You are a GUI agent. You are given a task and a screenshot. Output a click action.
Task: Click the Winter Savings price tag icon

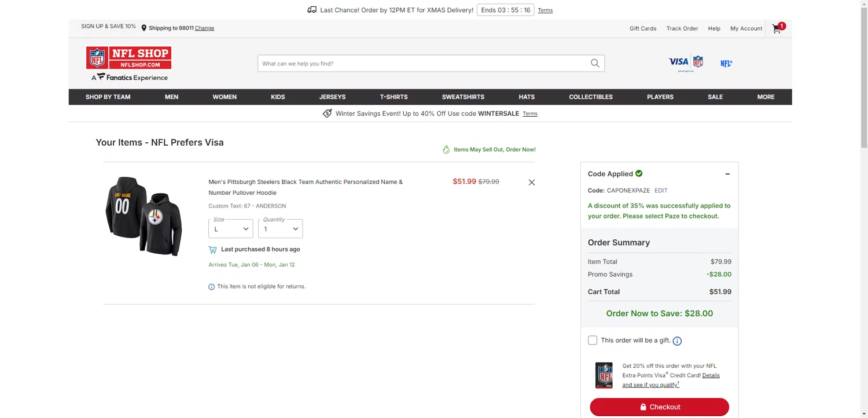tap(328, 113)
